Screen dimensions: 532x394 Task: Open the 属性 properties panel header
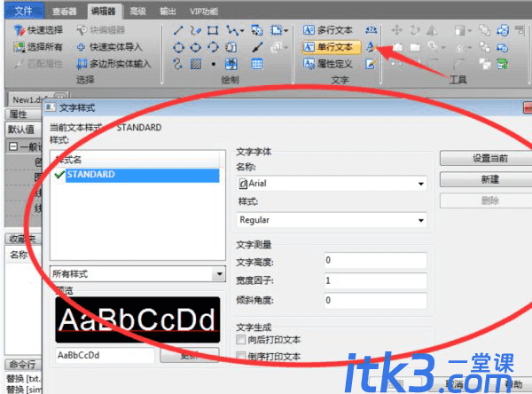point(23,114)
